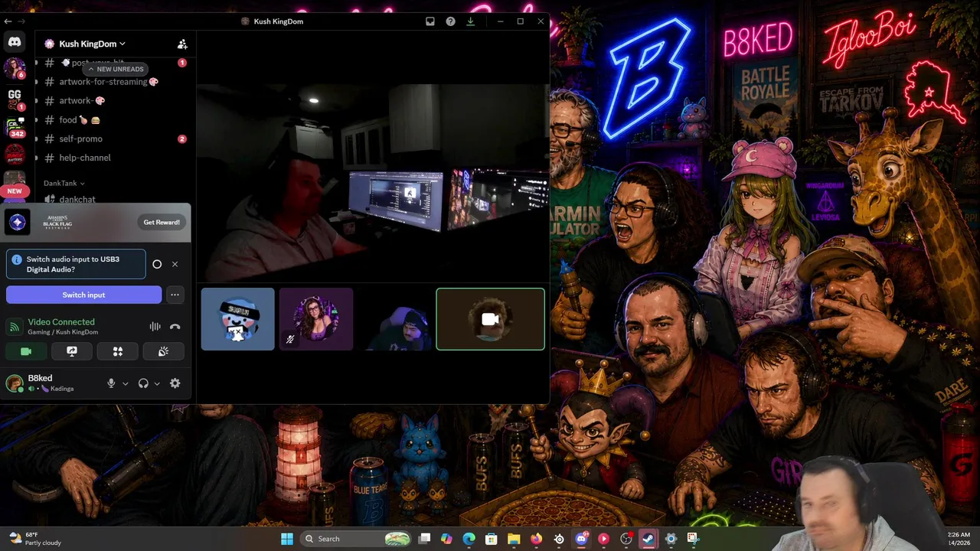Image resolution: width=980 pixels, height=551 pixels.
Task: Open more options beside Switch input
Action: click(175, 295)
